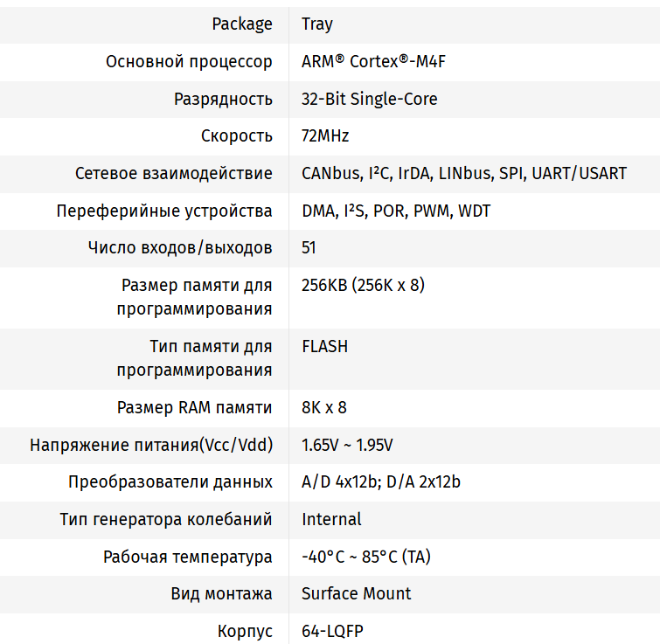This screenshot has height=644, width=660.
Task: Select the "Surface Mount" value
Action: 356,593
